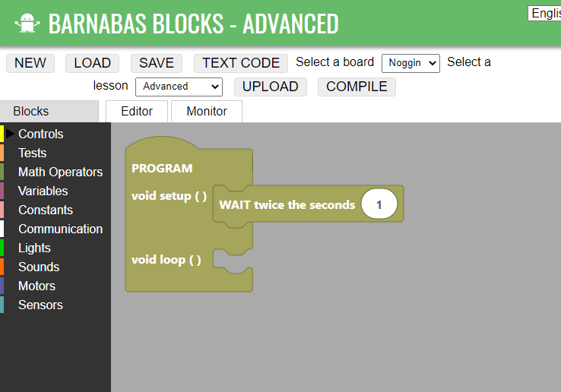Open the Lights block category

[x=34, y=248]
